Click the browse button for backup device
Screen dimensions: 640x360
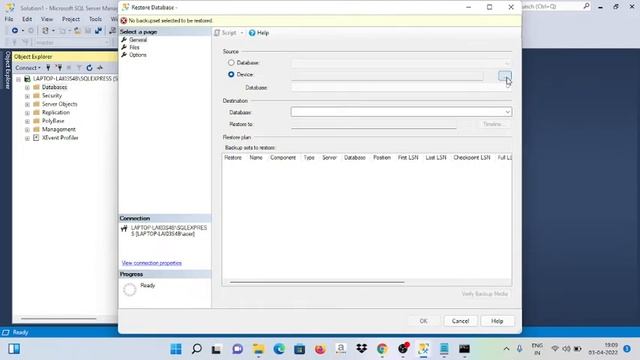tap(505, 75)
